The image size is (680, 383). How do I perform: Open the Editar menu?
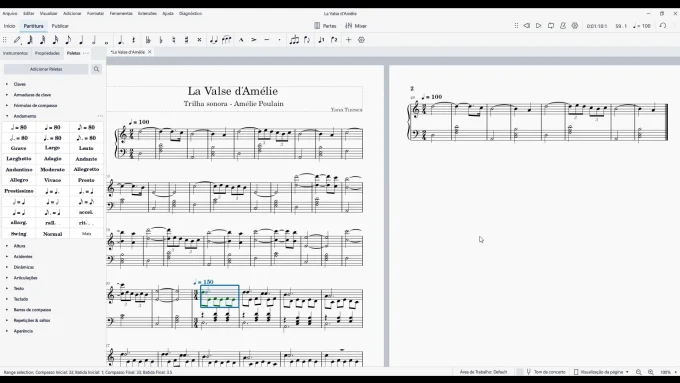point(29,13)
